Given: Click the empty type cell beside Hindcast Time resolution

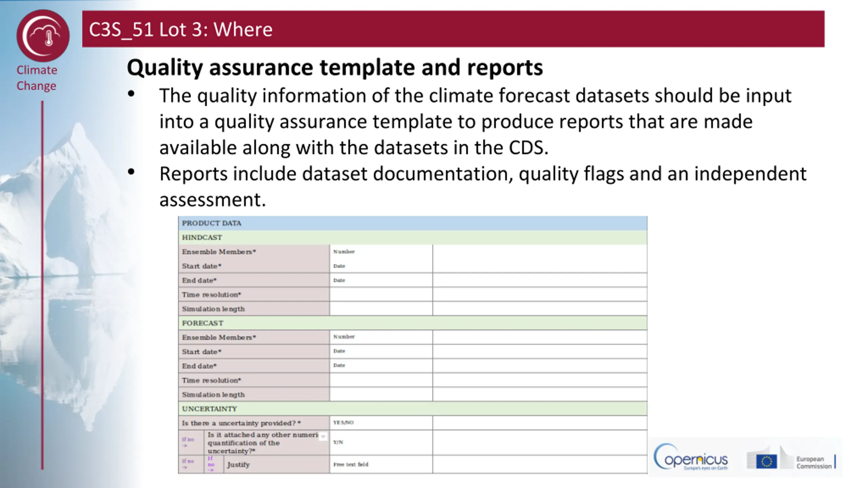Looking at the screenshot, I should point(381,294).
